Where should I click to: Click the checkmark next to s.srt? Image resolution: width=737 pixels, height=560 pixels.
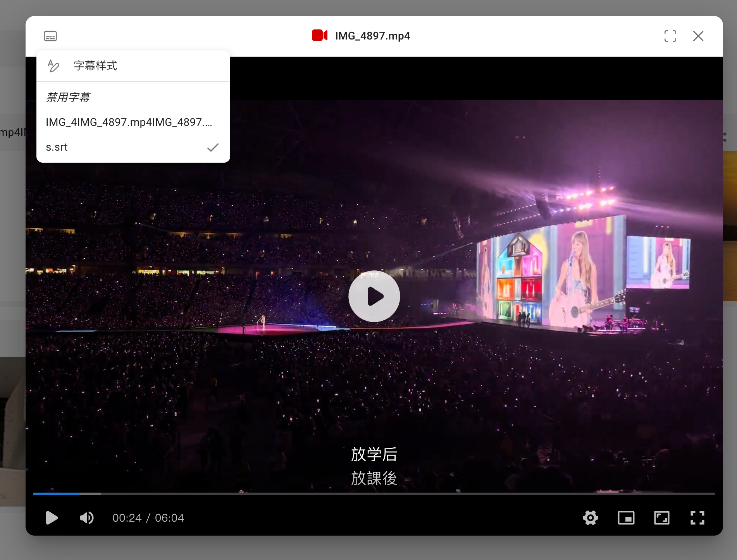click(213, 147)
